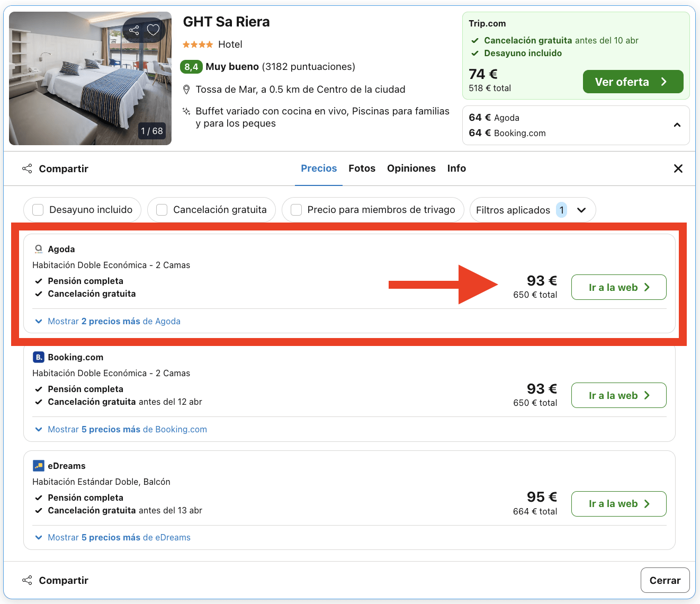Click the GHT Sa Riera hotel title
Image resolution: width=700 pixels, height=604 pixels.
tap(226, 22)
